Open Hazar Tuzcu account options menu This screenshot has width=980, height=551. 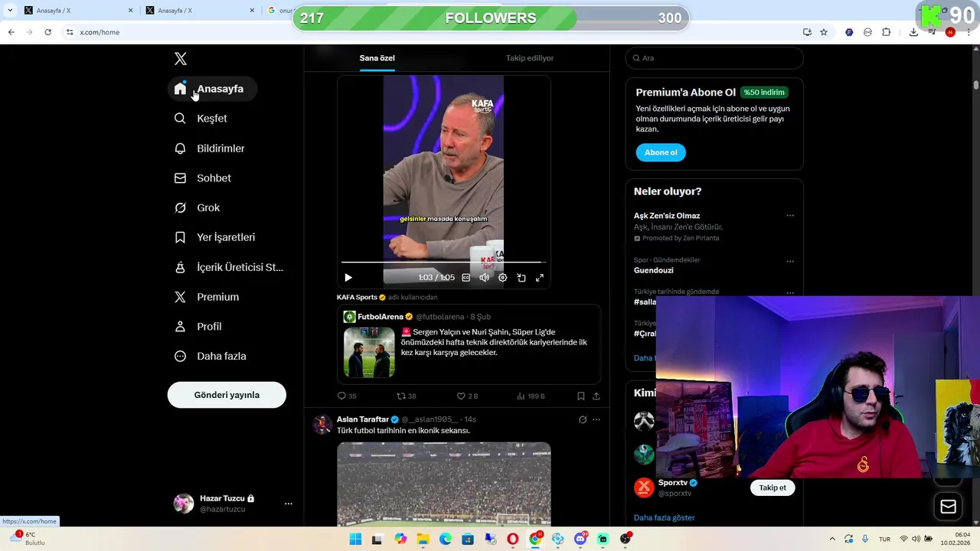click(x=288, y=504)
